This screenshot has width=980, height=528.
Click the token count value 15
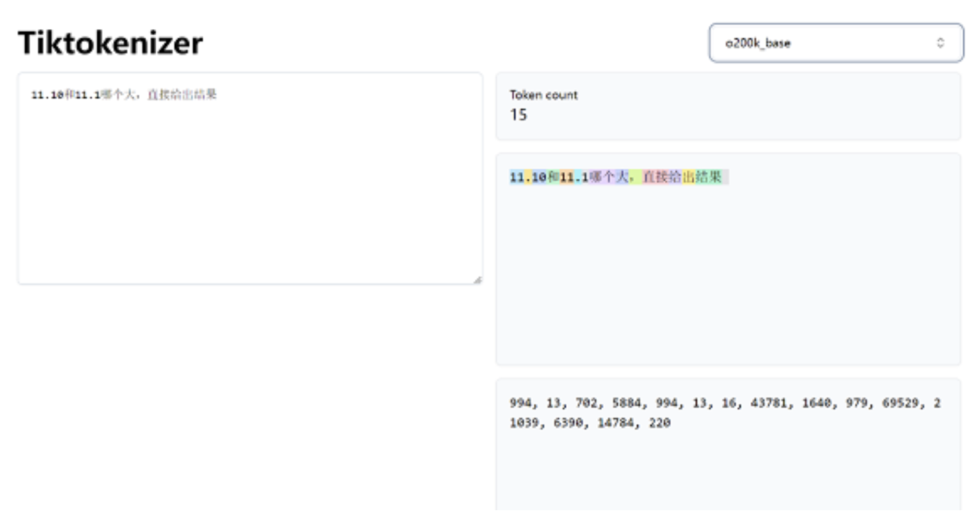pyautogui.click(x=518, y=114)
